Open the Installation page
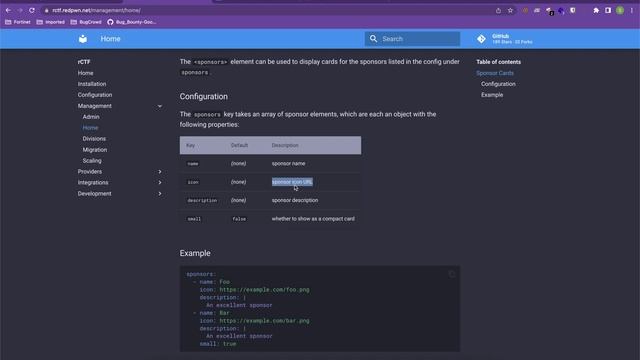This screenshot has height=360, width=640. 92,84
